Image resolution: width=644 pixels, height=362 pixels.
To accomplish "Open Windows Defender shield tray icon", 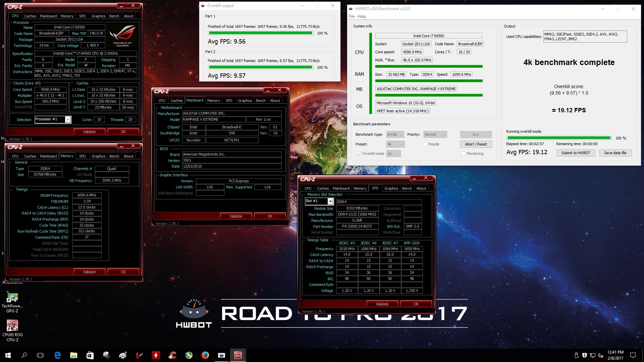I will click(585, 355).
